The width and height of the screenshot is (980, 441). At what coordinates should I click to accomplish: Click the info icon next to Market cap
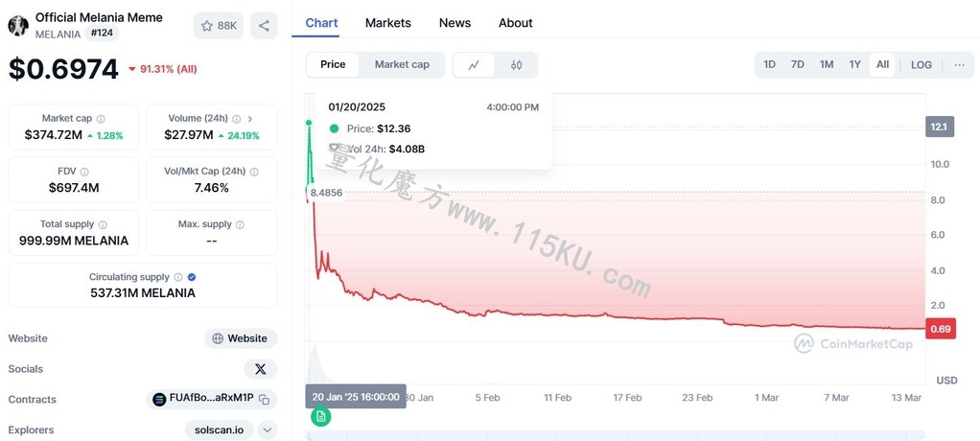(x=101, y=119)
